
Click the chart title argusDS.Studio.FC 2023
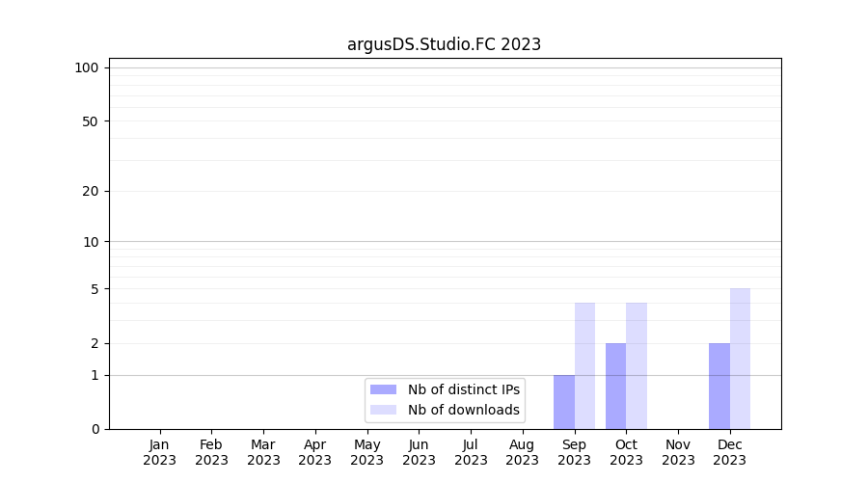(444, 44)
